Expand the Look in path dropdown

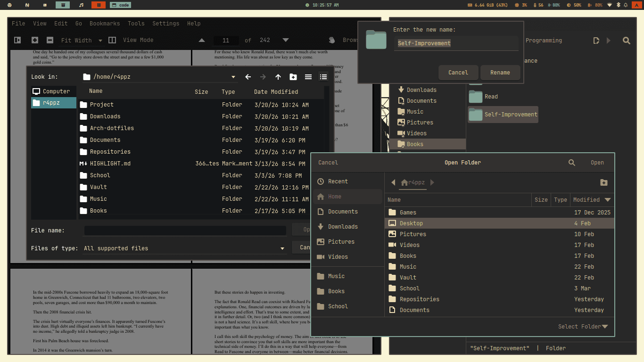(233, 77)
